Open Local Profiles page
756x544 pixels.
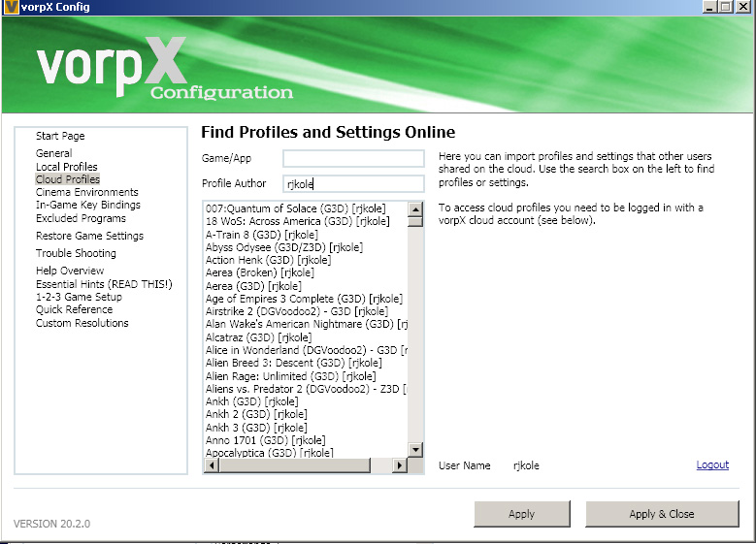point(67,167)
